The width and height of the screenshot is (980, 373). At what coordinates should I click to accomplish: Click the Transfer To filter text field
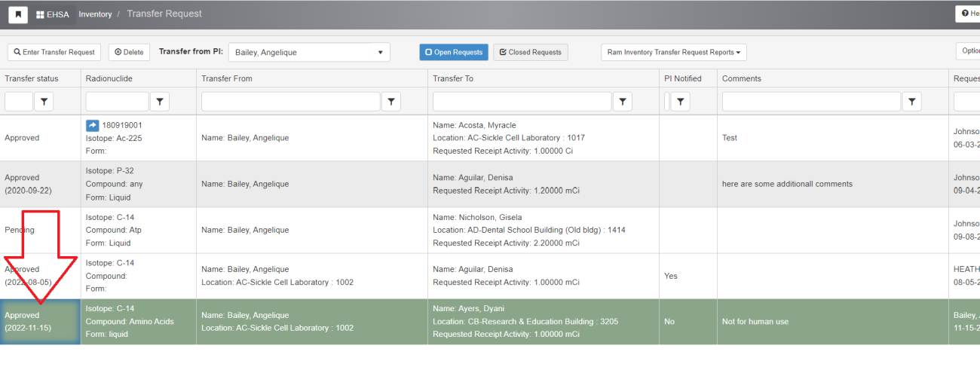[522, 102]
